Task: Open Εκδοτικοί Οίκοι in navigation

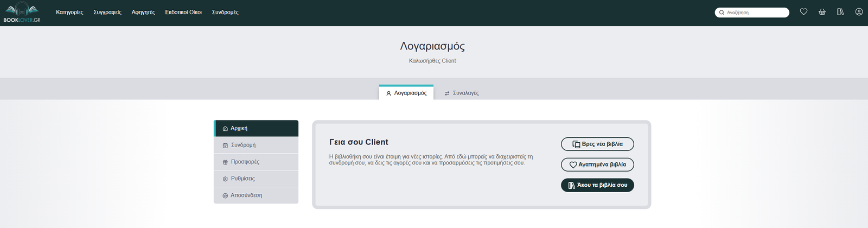Action: (183, 12)
